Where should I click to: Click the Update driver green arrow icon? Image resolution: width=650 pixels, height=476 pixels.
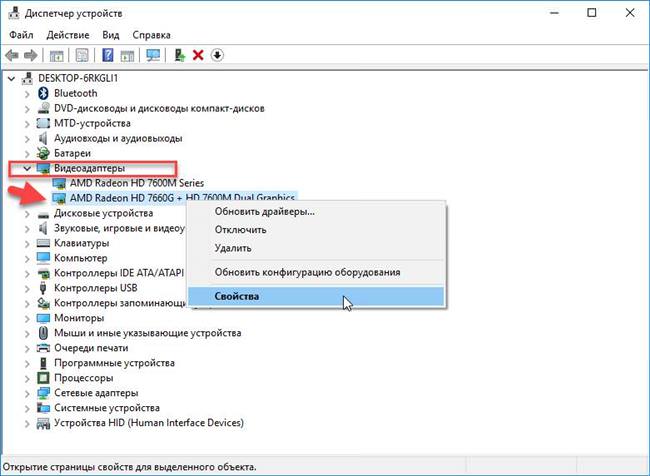[x=179, y=55]
